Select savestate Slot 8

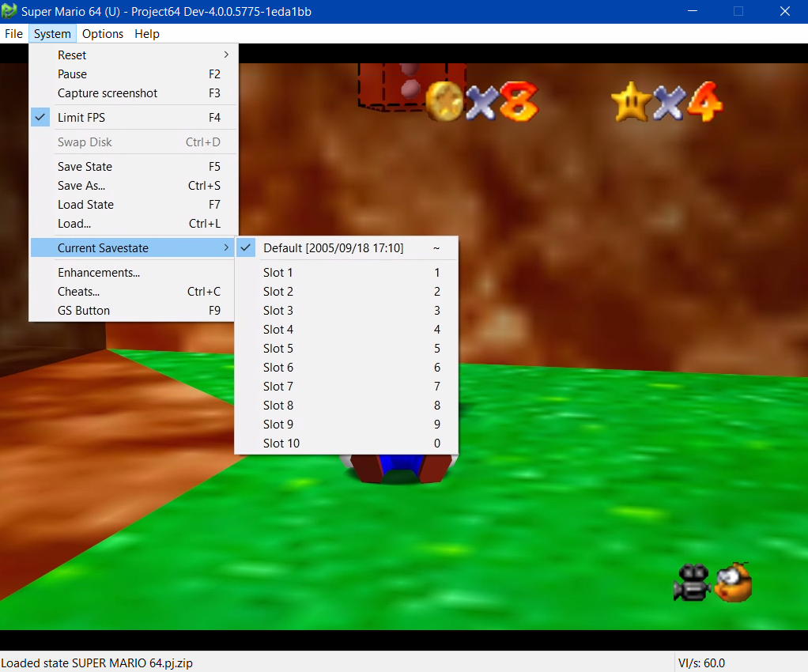click(346, 406)
